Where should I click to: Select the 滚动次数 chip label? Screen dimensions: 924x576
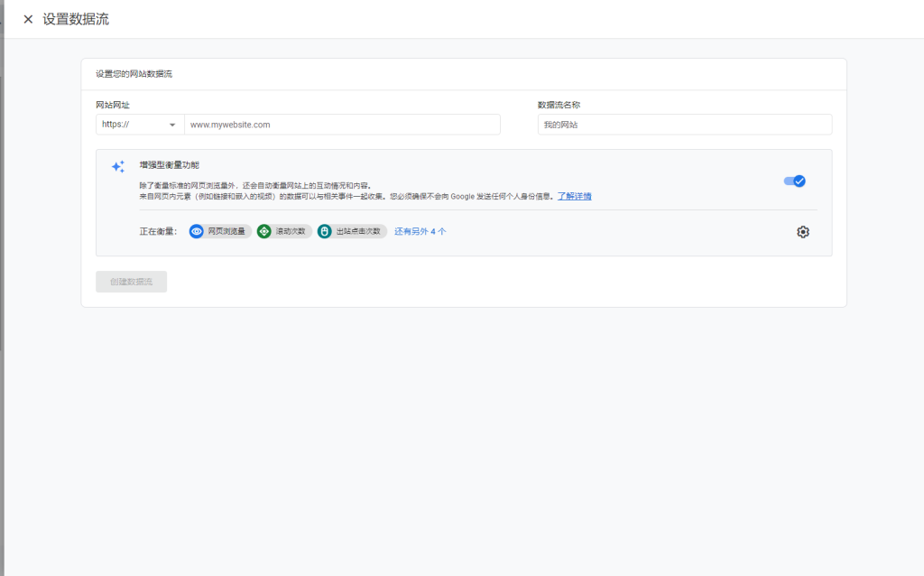291,231
